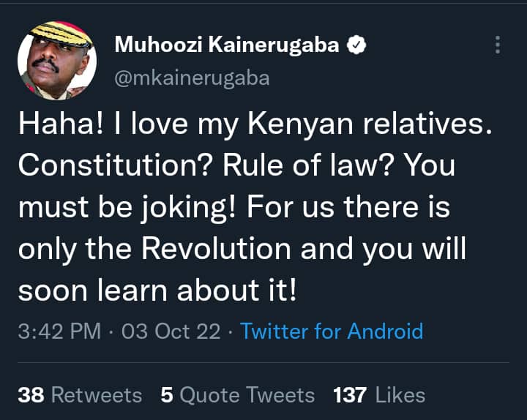Open the @mkainerugaba handle link

click(x=192, y=78)
